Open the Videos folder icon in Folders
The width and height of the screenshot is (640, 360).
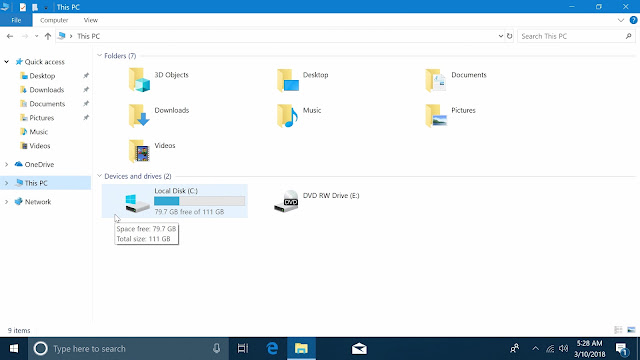coord(139,151)
